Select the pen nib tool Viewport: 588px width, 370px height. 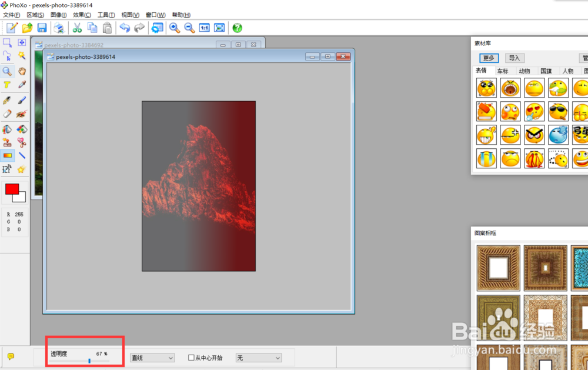(x=7, y=100)
